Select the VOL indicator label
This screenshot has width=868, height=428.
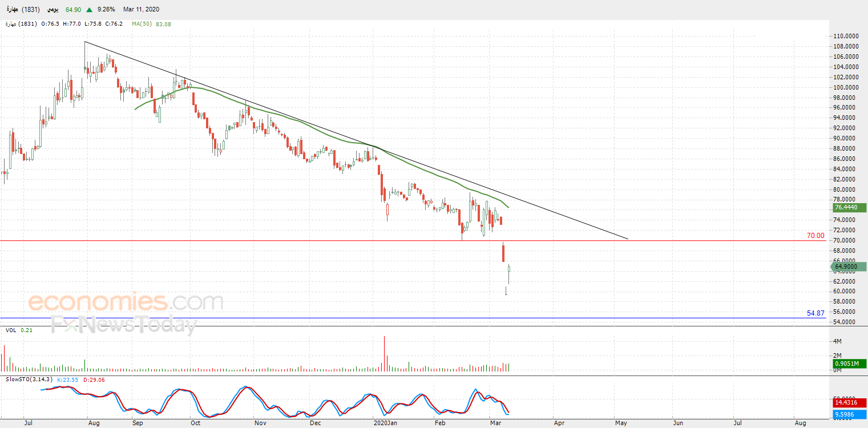[11, 330]
